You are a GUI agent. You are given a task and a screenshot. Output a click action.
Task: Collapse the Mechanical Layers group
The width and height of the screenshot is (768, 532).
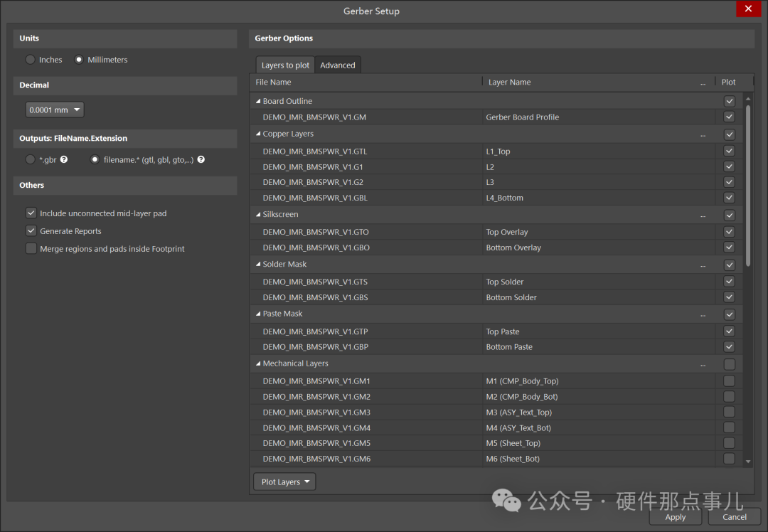[x=258, y=363]
